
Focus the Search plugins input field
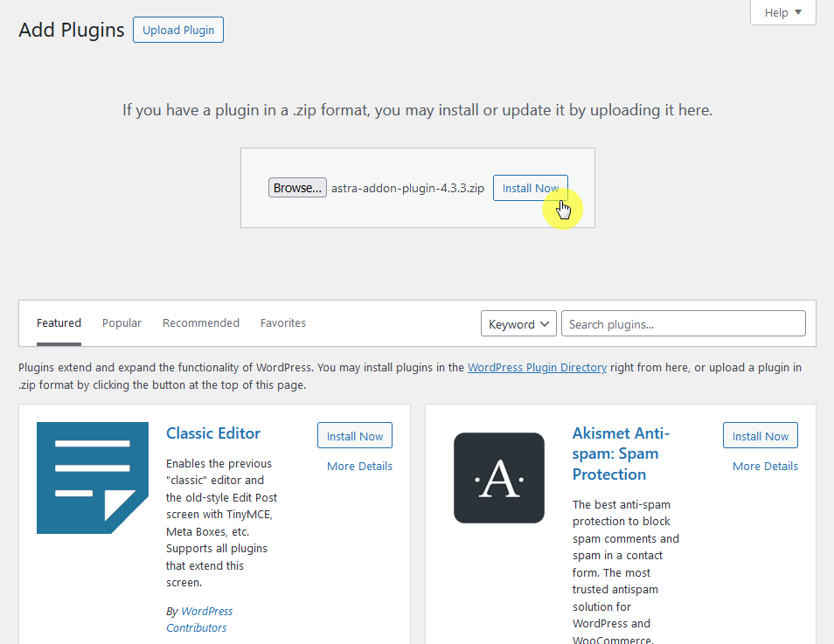click(683, 323)
